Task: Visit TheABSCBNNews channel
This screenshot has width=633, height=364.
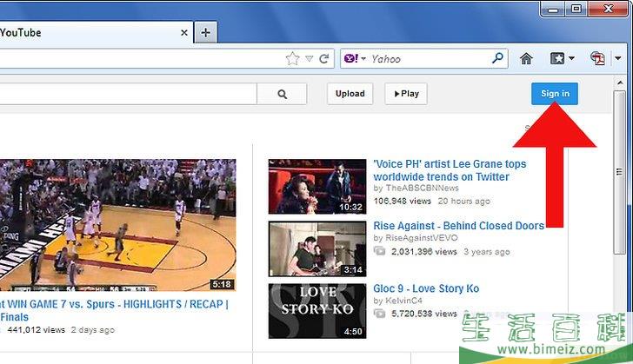Action: (422, 188)
